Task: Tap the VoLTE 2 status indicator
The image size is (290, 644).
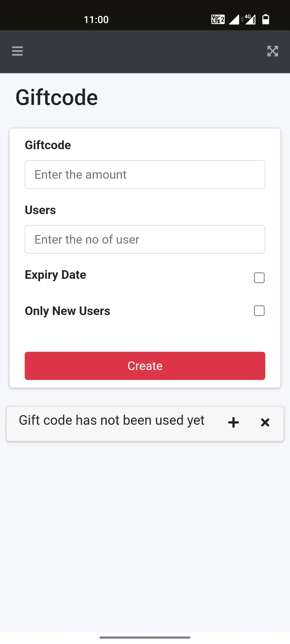Action: coord(218,19)
